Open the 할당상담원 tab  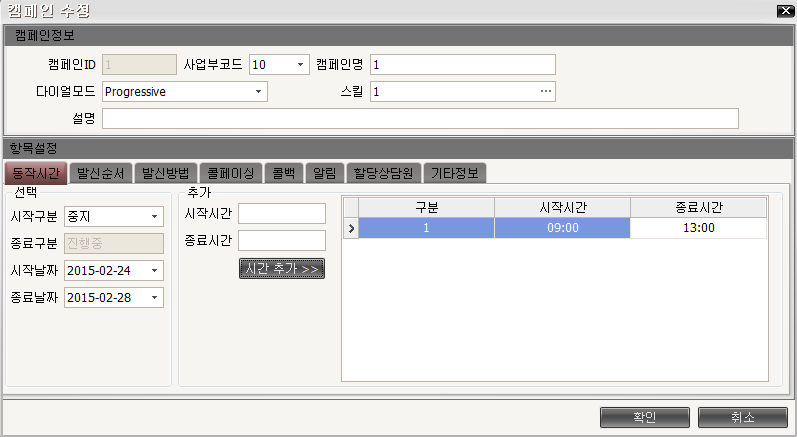pos(383,173)
